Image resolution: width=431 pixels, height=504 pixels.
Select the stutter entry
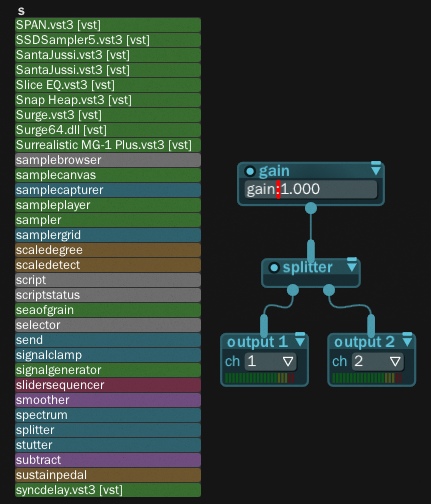(x=108, y=445)
